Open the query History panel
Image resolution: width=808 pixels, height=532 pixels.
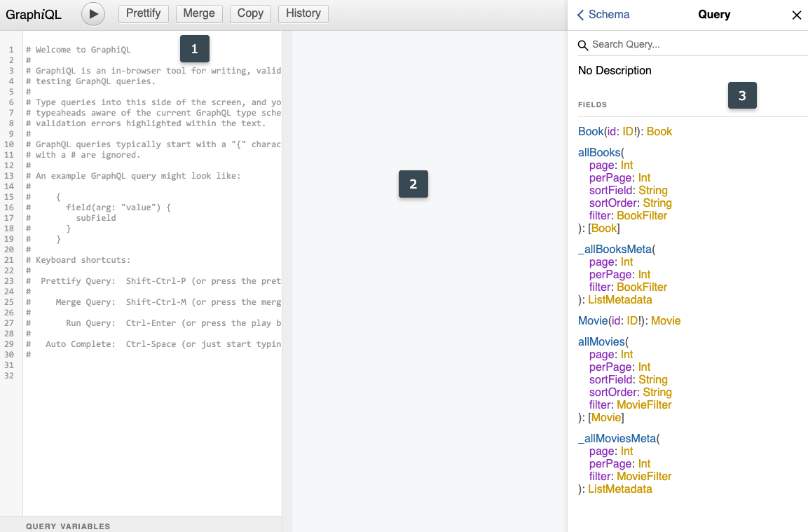pos(303,13)
